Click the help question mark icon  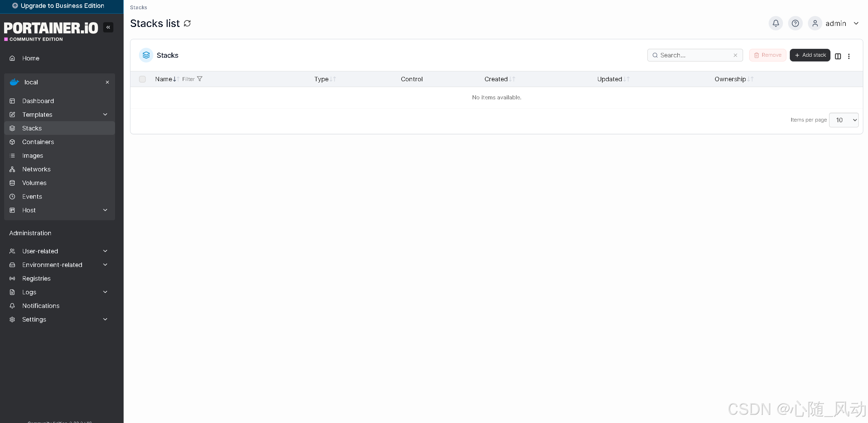coord(795,23)
